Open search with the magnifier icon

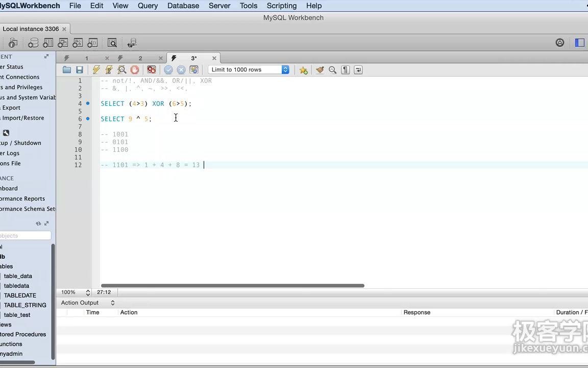(x=332, y=70)
